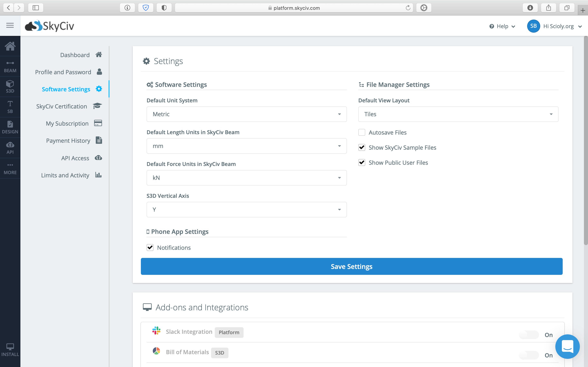
Task: Open the S3D Vertical Axis dropdown
Action: tap(246, 209)
